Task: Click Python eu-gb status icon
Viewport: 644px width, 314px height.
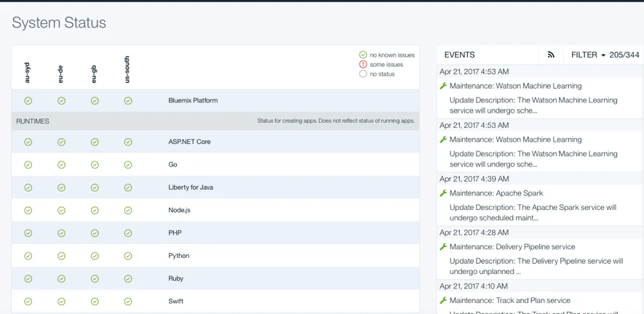Action: (x=95, y=256)
